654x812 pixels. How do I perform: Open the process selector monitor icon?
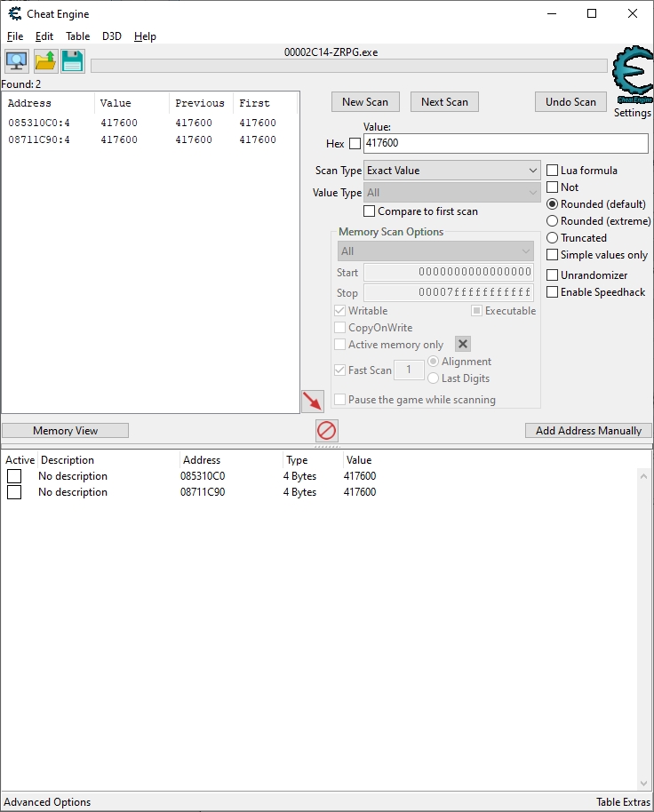pos(17,61)
